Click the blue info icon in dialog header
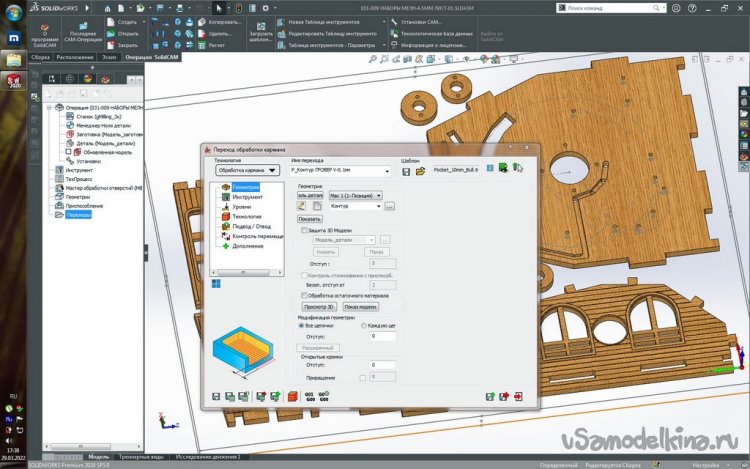 click(x=488, y=168)
